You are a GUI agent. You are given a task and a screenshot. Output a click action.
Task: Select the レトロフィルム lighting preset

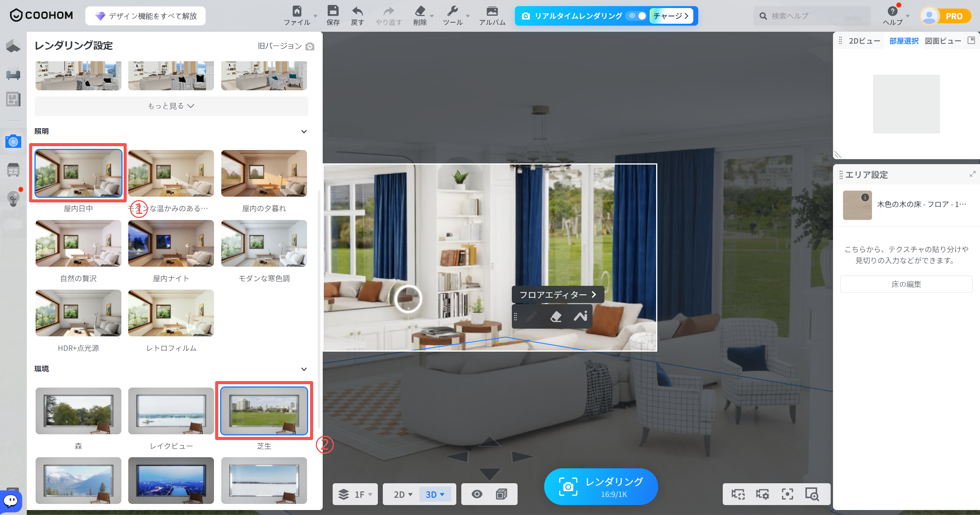[x=171, y=313]
